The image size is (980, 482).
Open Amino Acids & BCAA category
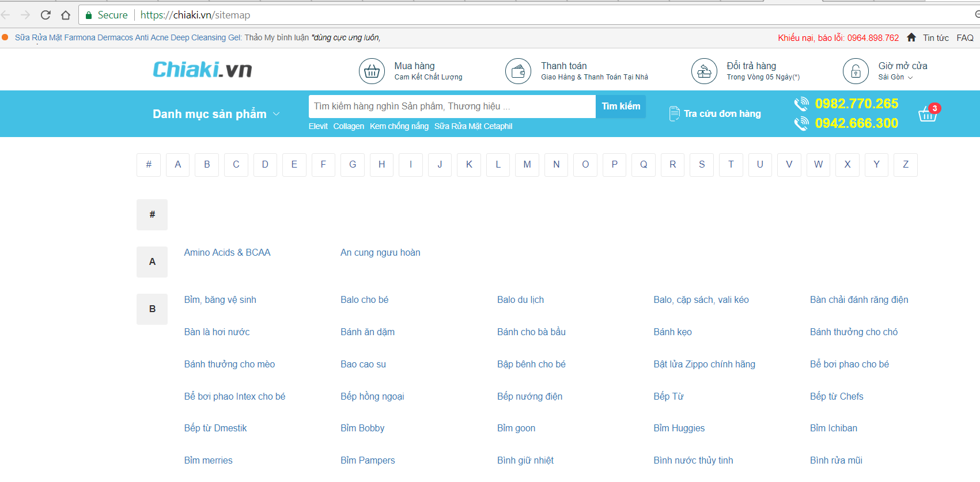(227, 253)
